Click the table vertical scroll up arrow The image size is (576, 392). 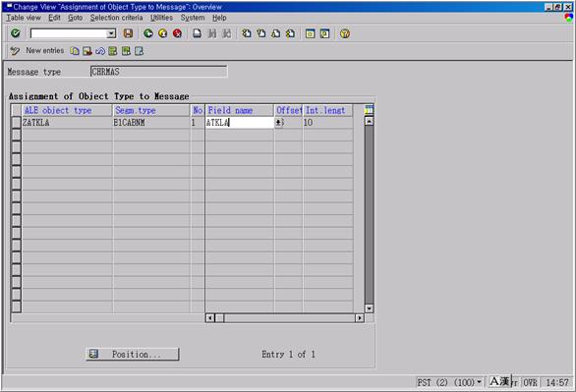(x=370, y=121)
